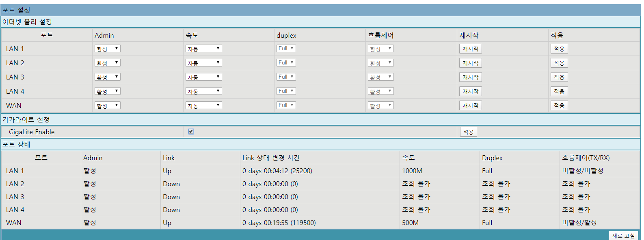Open the LAN 2 speed (속도) dropdown
The image size is (644, 240).
(x=204, y=63)
